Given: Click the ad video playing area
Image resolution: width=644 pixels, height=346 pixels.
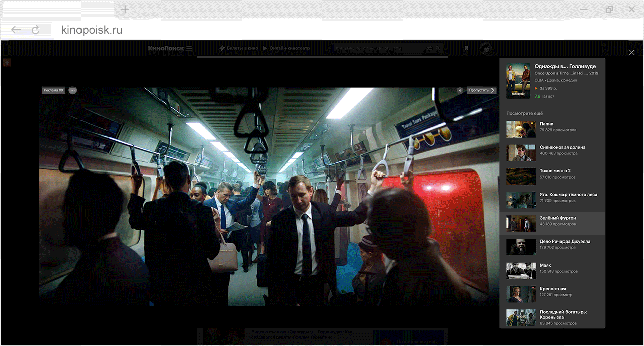Looking at the screenshot, I should (x=268, y=196).
